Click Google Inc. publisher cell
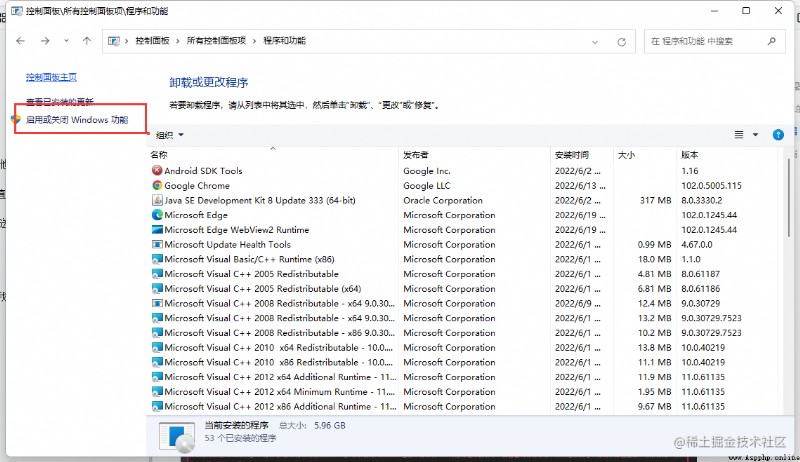 pyautogui.click(x=427, y=171)
